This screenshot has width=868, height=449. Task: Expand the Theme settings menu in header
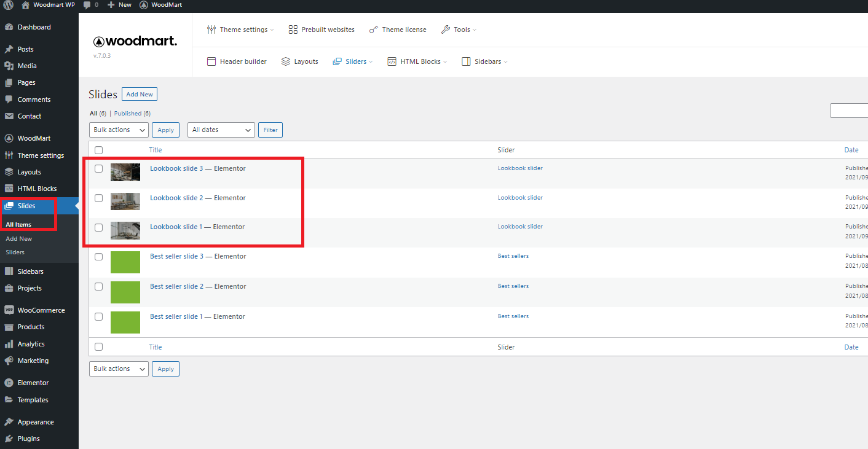click(240, 29)
